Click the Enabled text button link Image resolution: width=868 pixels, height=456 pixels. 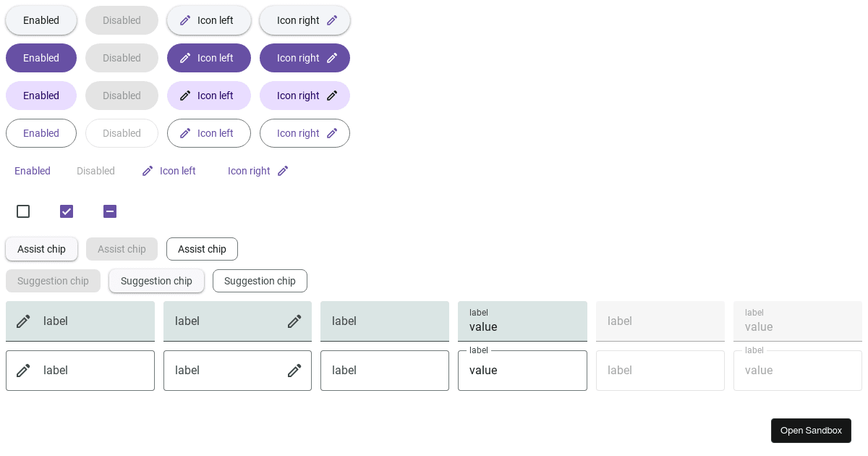pyautogui.click(x=33, y=171)
